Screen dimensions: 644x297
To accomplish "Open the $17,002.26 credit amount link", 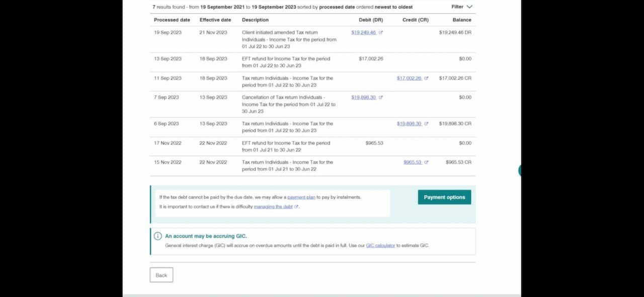I will coord(409,78).
